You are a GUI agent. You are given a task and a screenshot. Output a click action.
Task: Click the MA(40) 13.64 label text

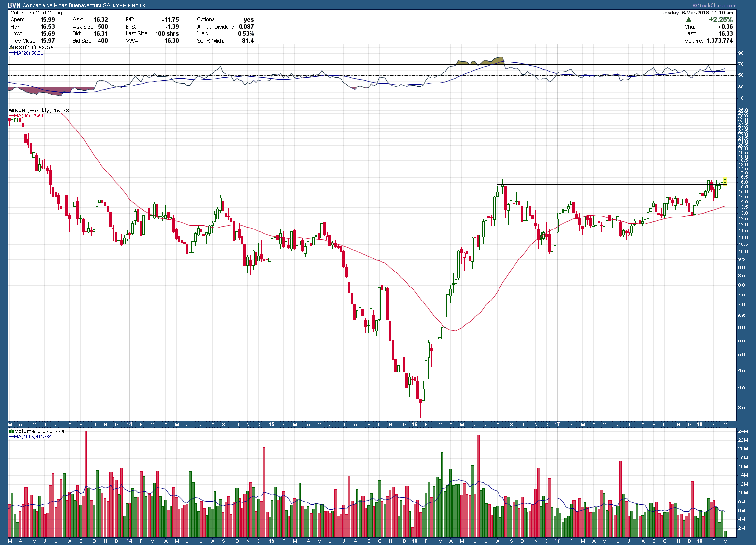tap(29, 116)
